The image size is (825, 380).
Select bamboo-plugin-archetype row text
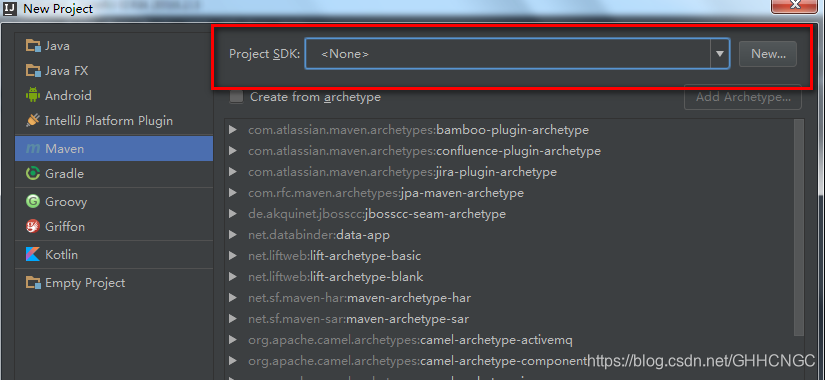pyautogui.click(x=418, y=129)
